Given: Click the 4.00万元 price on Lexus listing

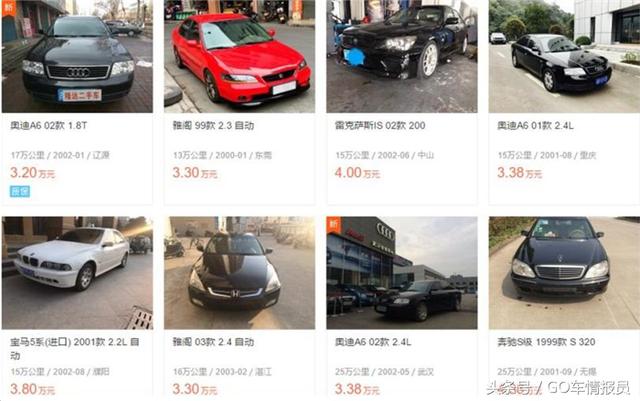Looking at the screenshot, I should click(x=357, y=173).
